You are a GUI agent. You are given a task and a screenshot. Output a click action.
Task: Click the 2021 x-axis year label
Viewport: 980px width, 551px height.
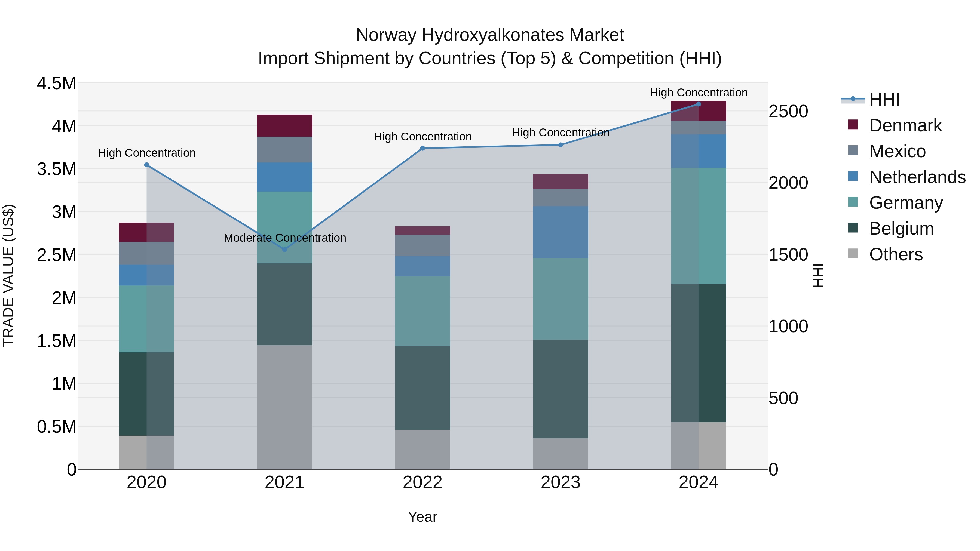click(284, 482)
